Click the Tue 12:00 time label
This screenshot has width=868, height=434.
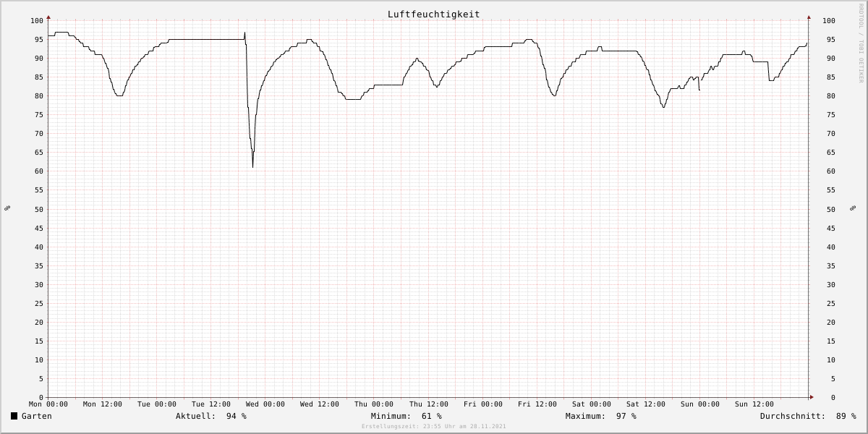tap(211, 404)
